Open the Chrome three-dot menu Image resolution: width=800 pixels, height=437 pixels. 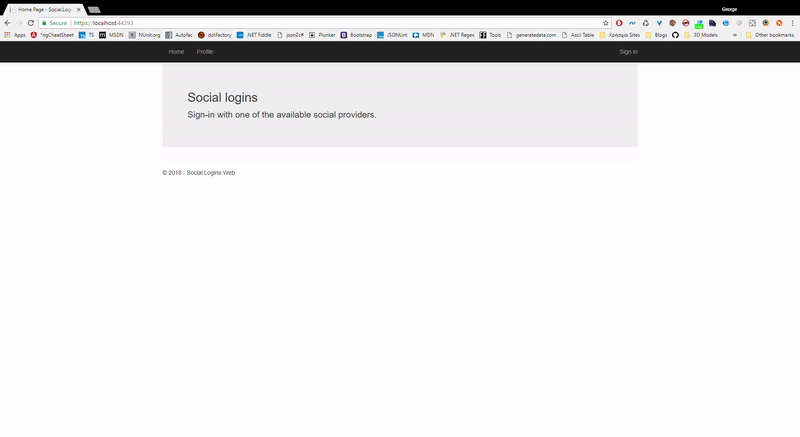tap(792, 23)
